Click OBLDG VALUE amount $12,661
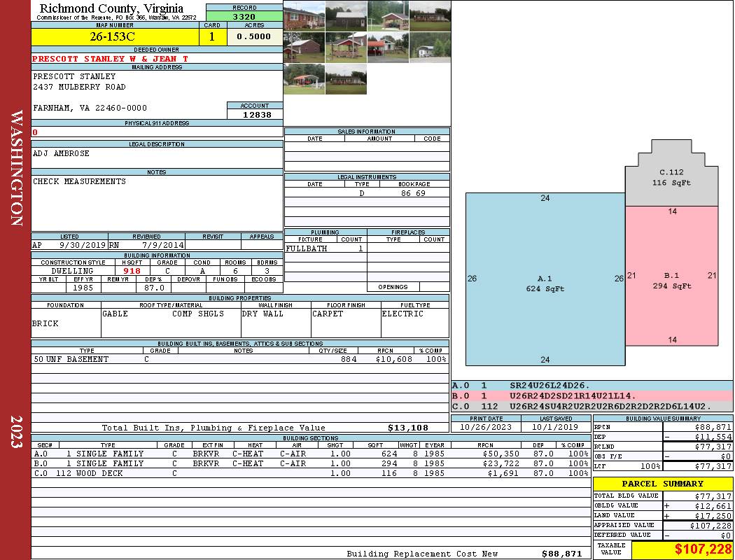The width and height of the screenshot is (735, 560). [x=713, y=506]
